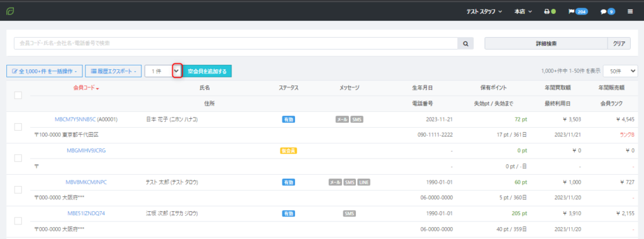The image size is (644, 239).
Task: Open the hamburger menu icon
Action: coord(630,11)
